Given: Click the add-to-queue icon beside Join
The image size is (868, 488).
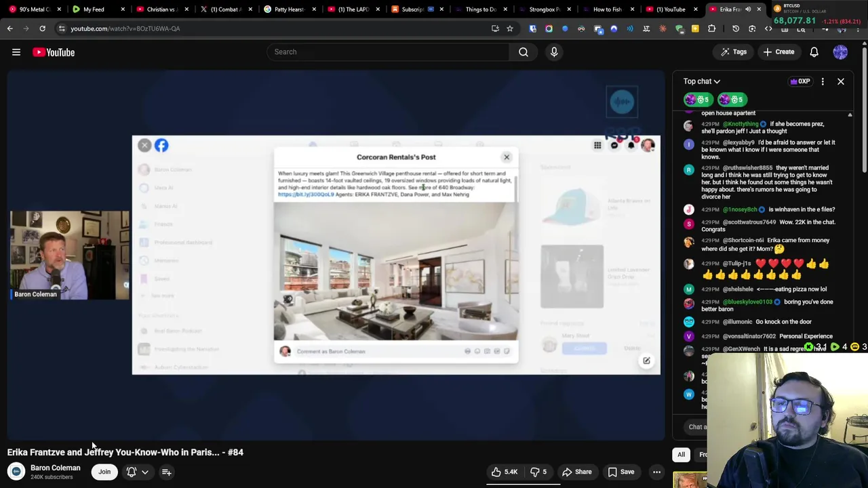Looking at the screenshot, I should pos(166,472).
